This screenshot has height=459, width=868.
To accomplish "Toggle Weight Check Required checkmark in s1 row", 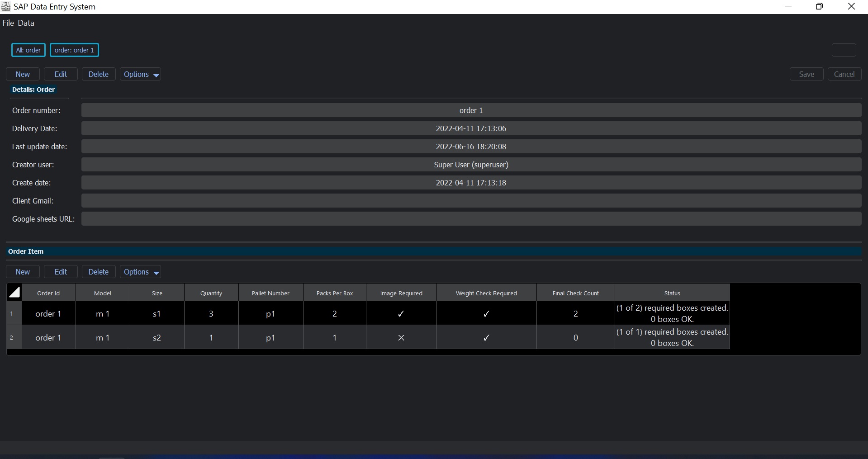I will [x=486, y=313].
